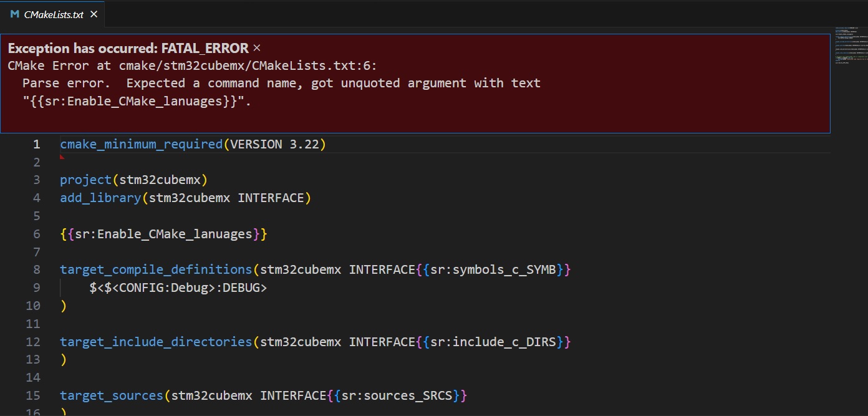Click line number 6 in the gutter
Image resolution: width=868 pixels, height=416 pixels.
coord(36,233)
